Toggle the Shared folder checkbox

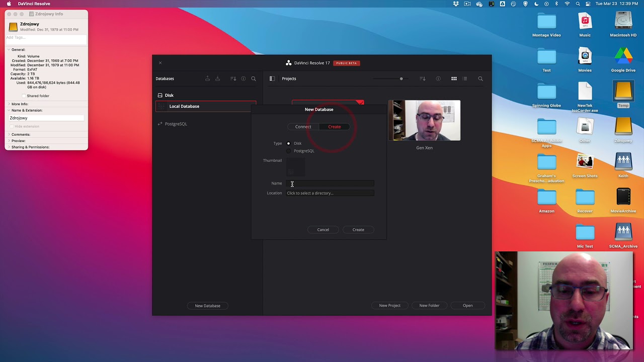click(24, 96)
